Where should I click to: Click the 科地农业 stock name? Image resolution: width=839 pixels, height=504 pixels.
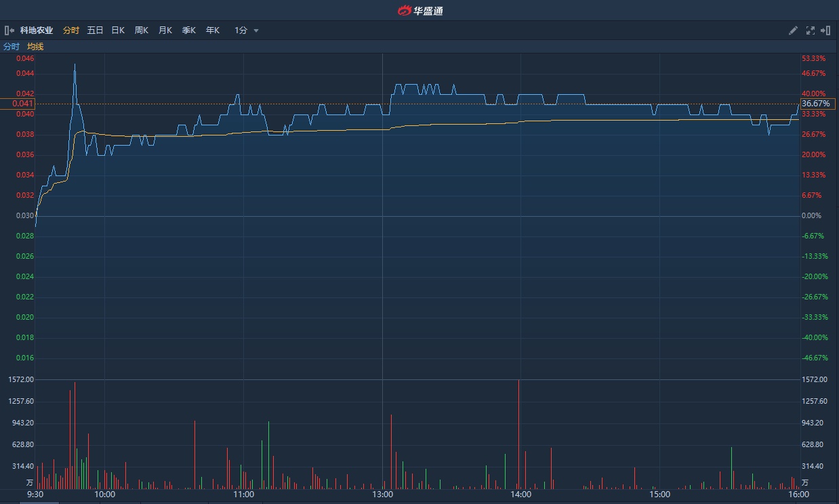(37, 30)
